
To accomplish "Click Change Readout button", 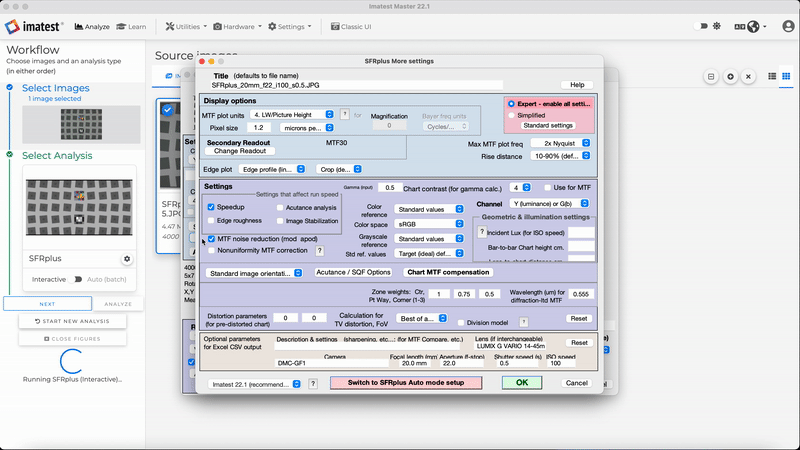I will click(x=240, y=151).
